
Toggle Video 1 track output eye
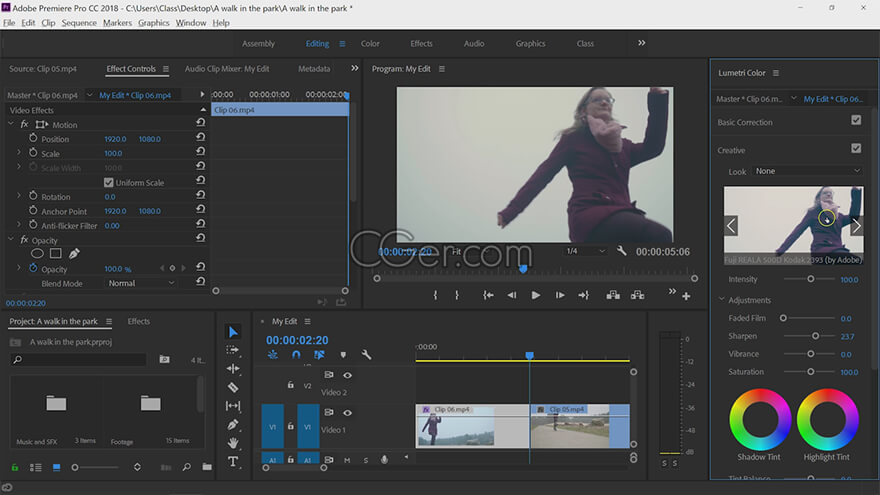click(347, 412)
